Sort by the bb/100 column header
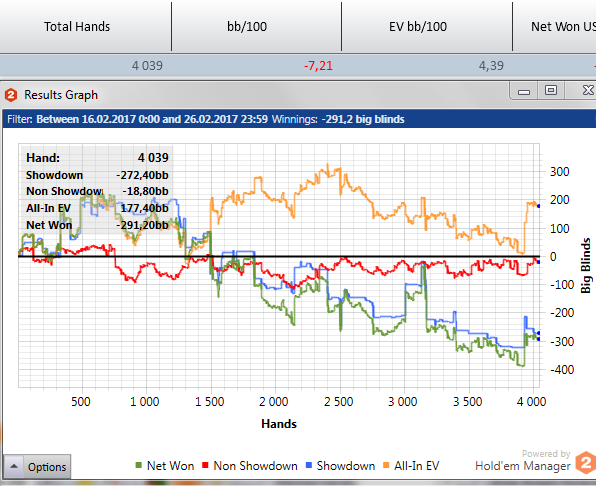The height and width of the screenshot is (486, 596). pyautogui.click(x=256, y=26)
